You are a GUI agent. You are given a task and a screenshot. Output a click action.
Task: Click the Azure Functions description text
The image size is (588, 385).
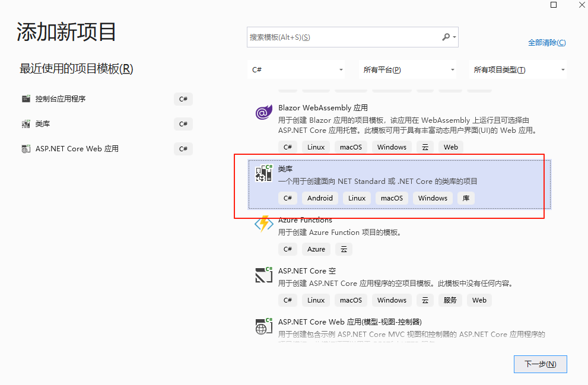pos(341,233)
